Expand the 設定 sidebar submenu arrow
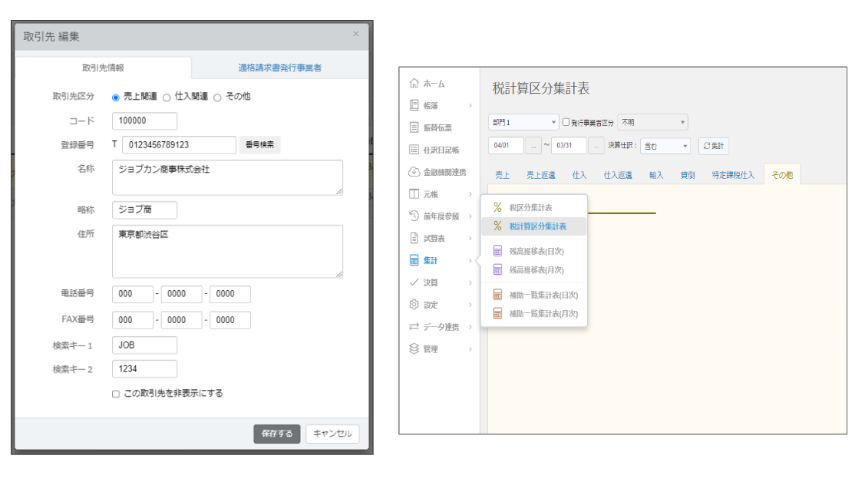868x482 pixels. pos(470,305)
